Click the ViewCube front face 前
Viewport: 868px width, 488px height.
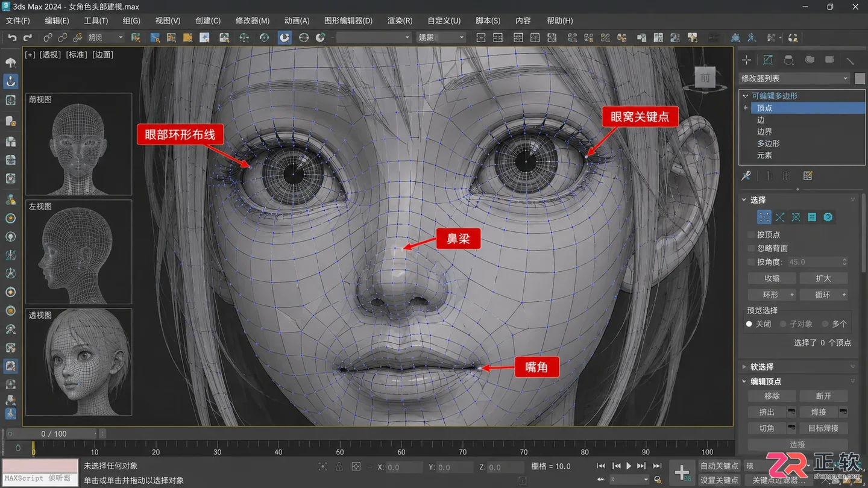coord(705,78)
